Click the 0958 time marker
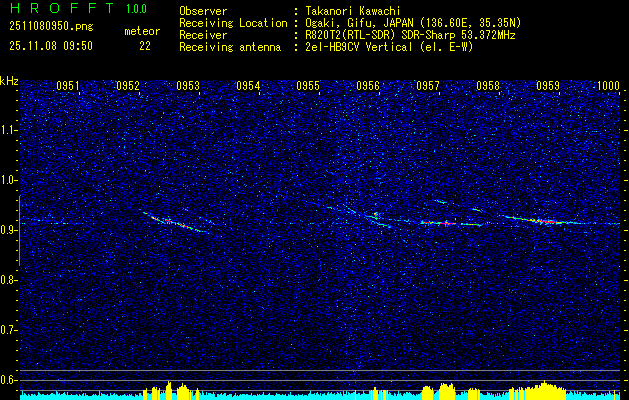Viewport: 629px width, 400px height. 488,86
